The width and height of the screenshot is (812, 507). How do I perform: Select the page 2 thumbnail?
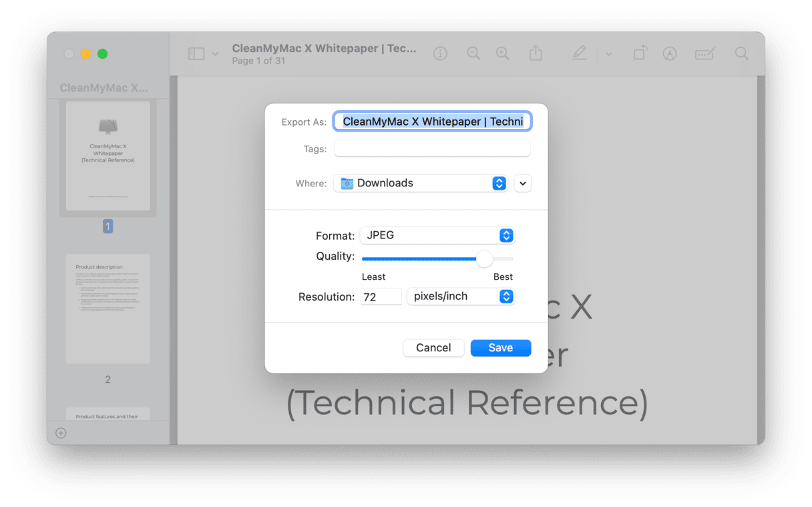point(108,309)
